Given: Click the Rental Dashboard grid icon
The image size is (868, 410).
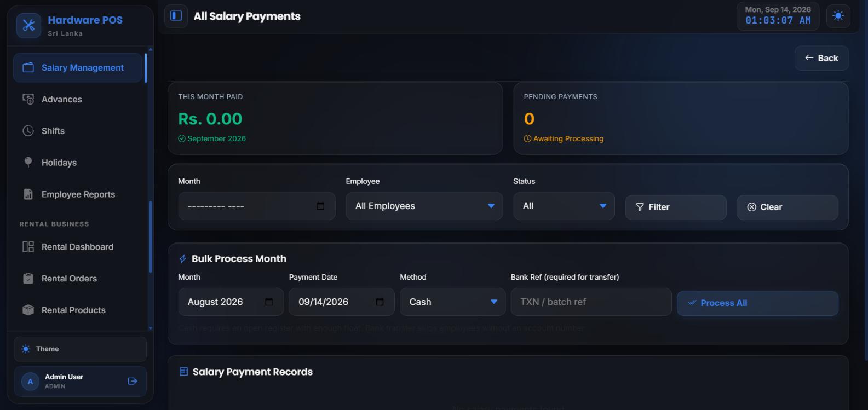Looking at the screenshot, I should (x=28, y=247).
